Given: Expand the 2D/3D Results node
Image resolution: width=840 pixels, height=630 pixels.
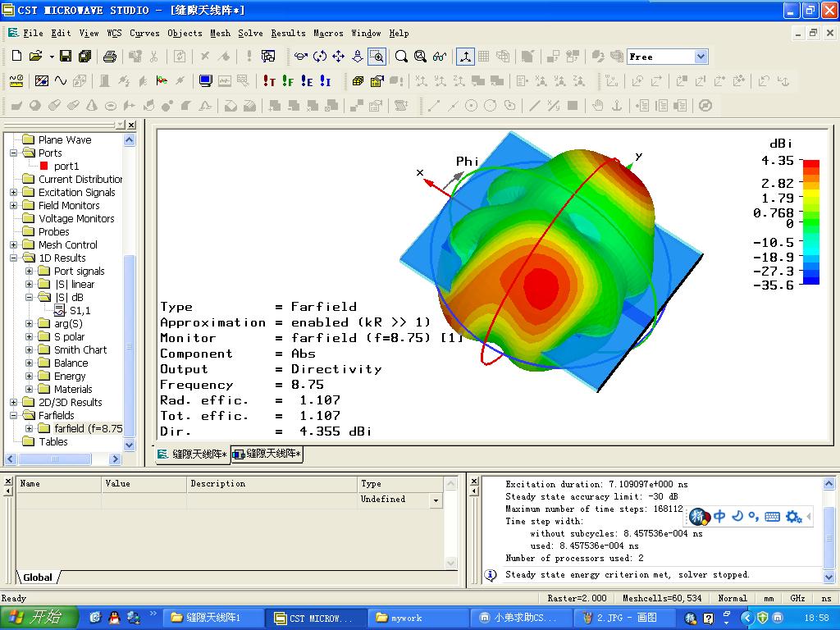Looking at the screenshot, I should (x=13, y=402).
